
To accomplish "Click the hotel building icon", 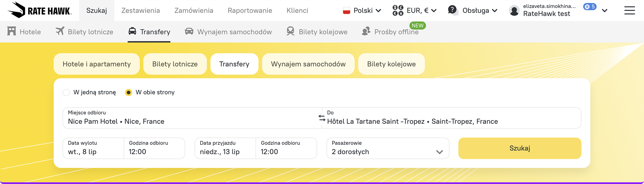I will pyautogui.click(x=12, y=31).
